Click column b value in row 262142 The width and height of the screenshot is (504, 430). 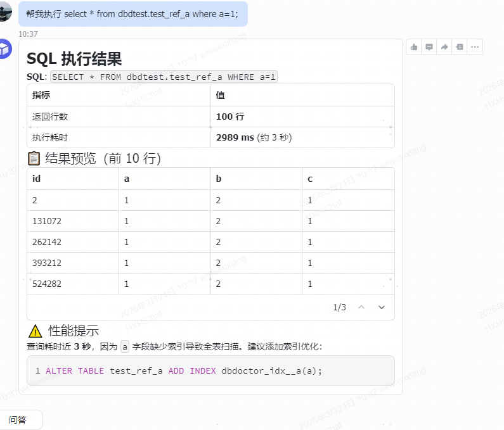coord(218,242)
